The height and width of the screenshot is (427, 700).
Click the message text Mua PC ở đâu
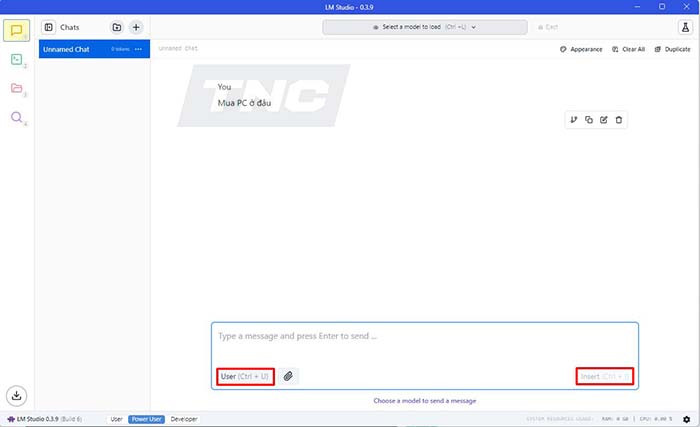[244, 103]
